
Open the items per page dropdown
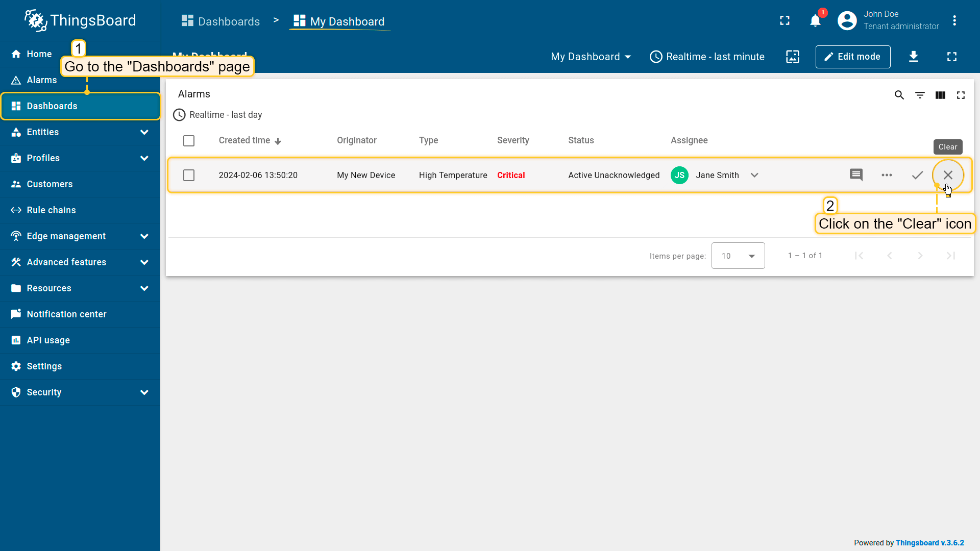coord(738,256)
